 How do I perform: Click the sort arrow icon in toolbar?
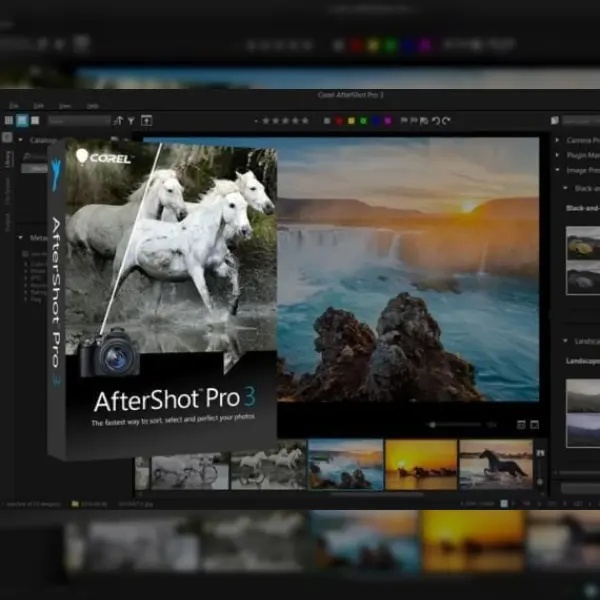[x=117, y=121]
